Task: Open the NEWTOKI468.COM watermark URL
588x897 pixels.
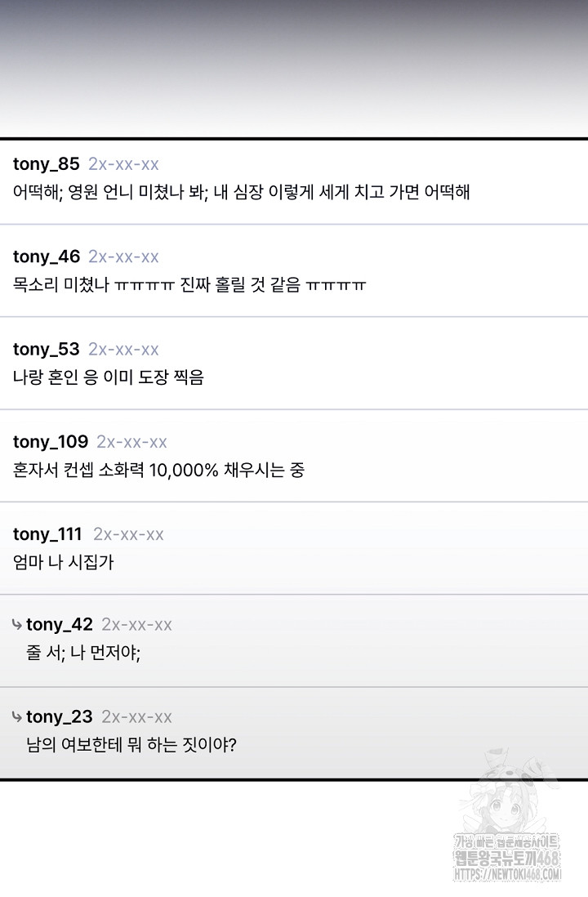Action: tap(506, 875)
